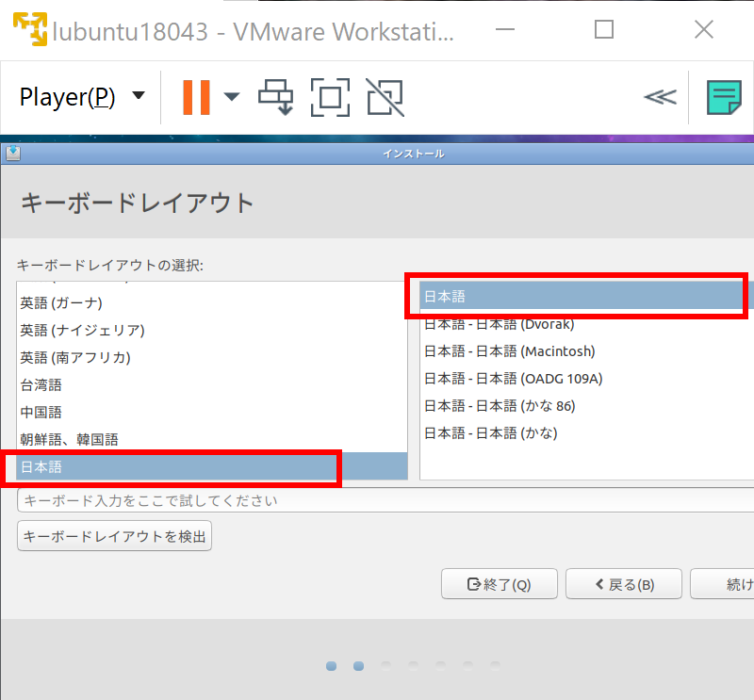Click the VMware Workstation logo icon

click(x=30, y=29)
